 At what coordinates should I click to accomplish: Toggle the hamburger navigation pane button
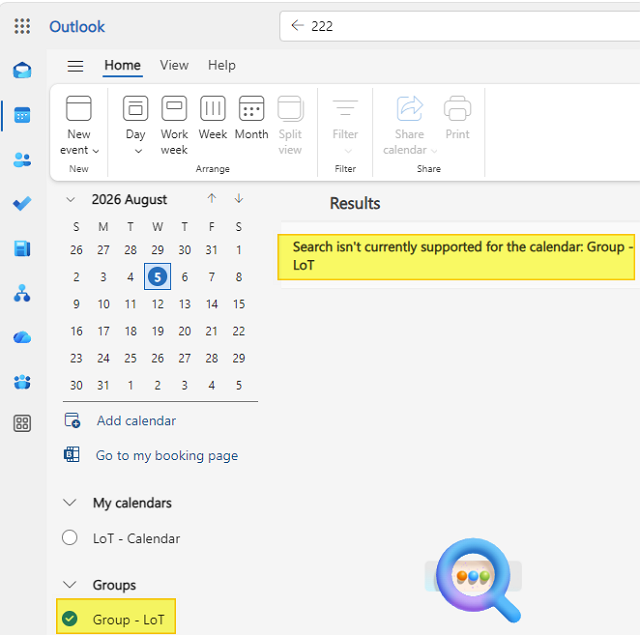point(76,66)
